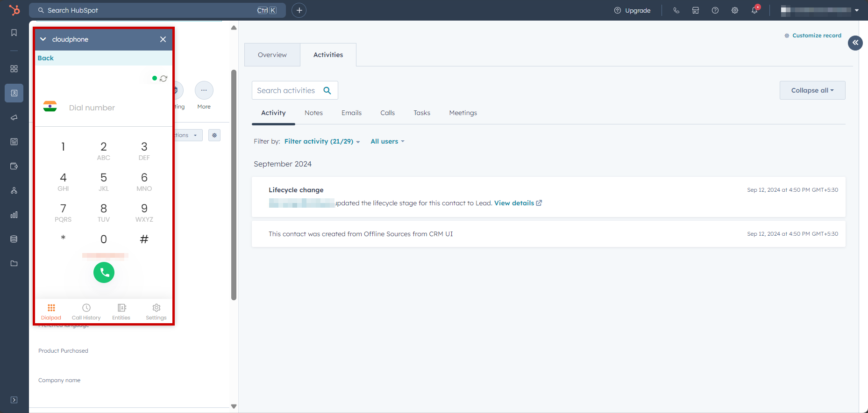
Task: Open the gear settings button beside Actions
Action: 214,135
